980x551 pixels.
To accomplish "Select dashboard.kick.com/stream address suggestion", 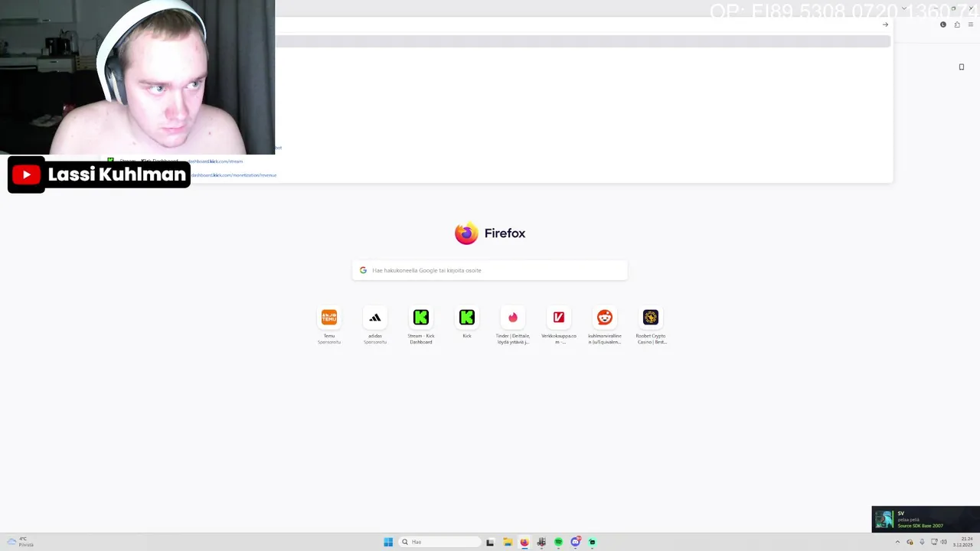I will pyautogui.click(x=216, y=161).
